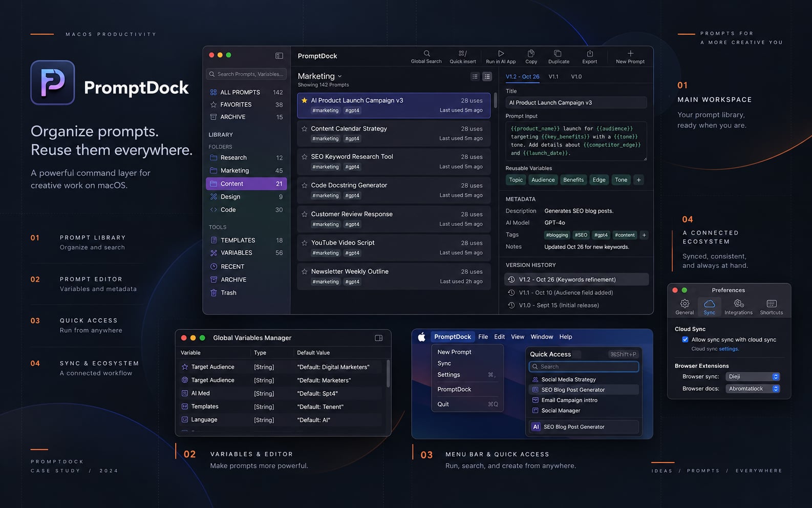The image size is (812, 508).
Task: Click the Quick insert toolbar icon
Action: pyautogui.click(x=462, y=56)
